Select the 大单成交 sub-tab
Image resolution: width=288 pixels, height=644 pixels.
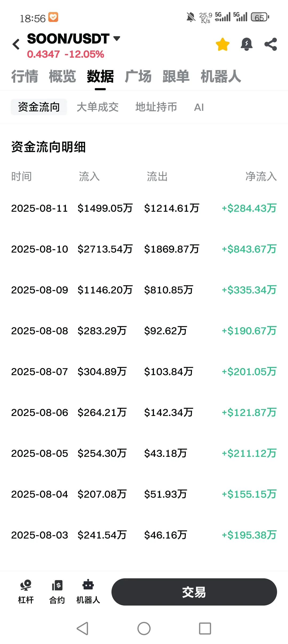[x=98, y=107]
